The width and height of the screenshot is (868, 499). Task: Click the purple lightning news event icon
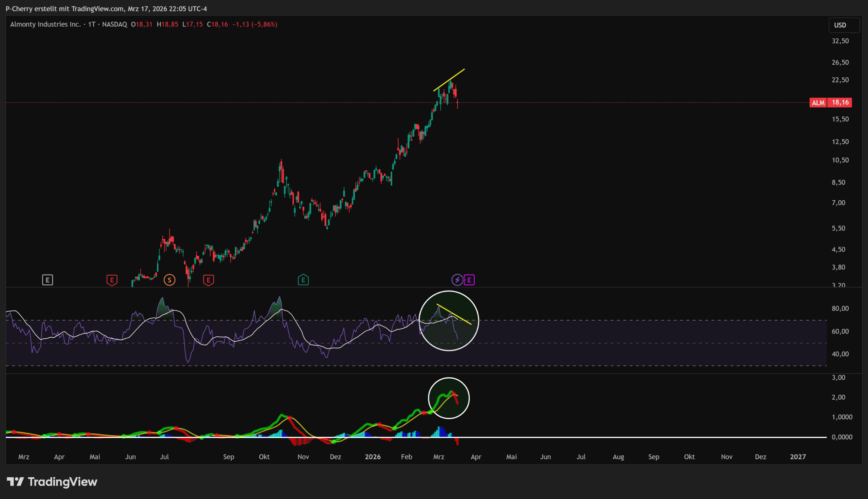tap(457, 280)
